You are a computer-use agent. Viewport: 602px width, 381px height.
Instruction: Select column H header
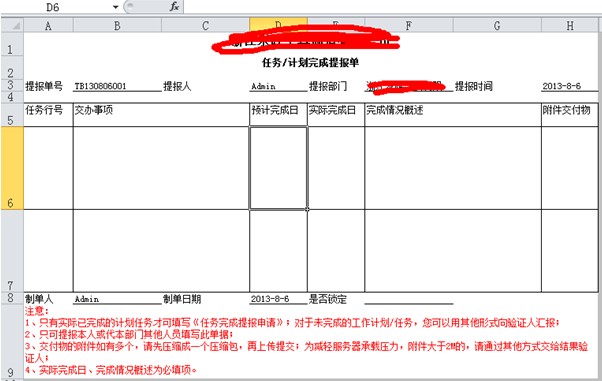(570, 25)
